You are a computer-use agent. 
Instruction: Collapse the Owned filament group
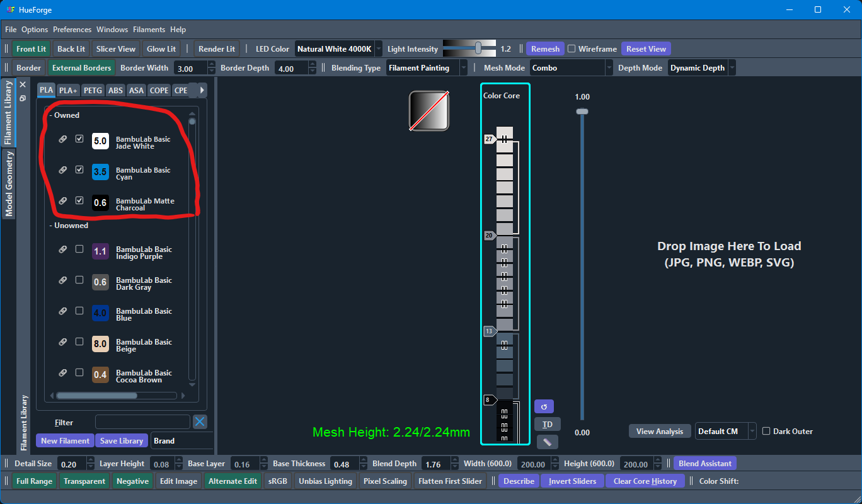click(x=64, y=115)
